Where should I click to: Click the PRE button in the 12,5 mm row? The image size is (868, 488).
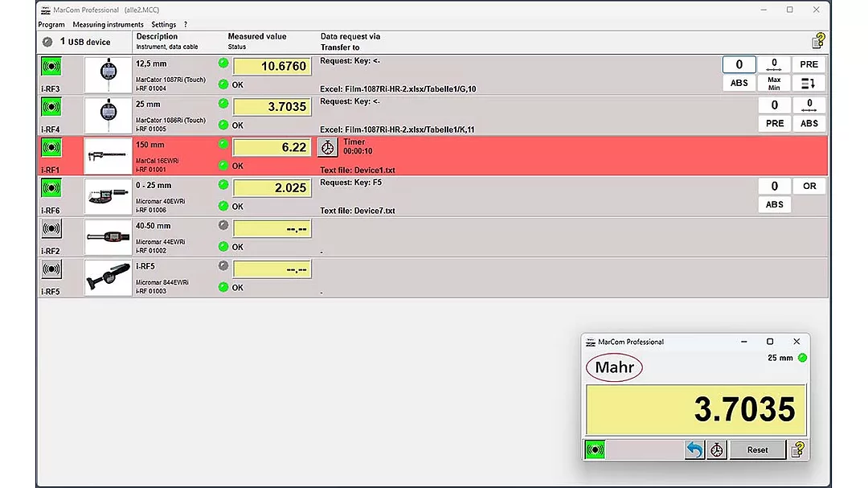click(809, 64)
